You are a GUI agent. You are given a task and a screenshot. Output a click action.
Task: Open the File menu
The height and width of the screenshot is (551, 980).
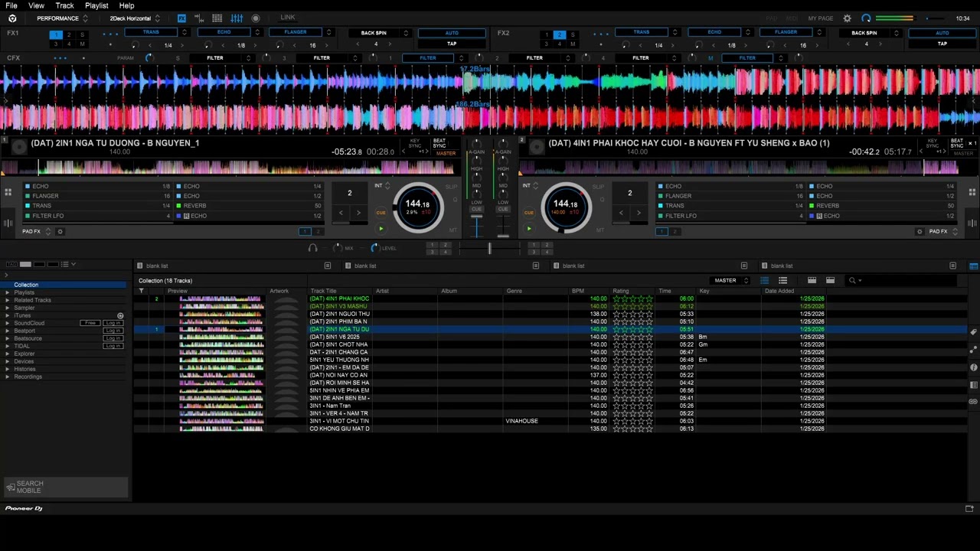11,5
